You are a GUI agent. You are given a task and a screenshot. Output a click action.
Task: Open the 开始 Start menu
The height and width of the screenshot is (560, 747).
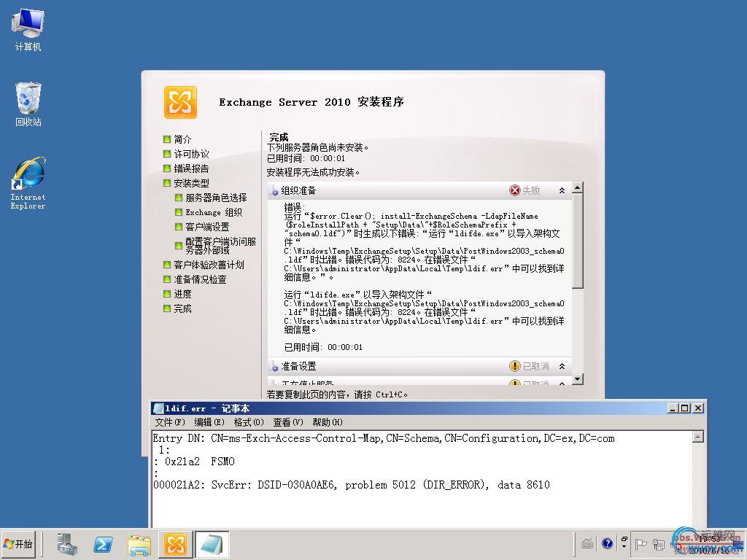(x=18, y=544)
